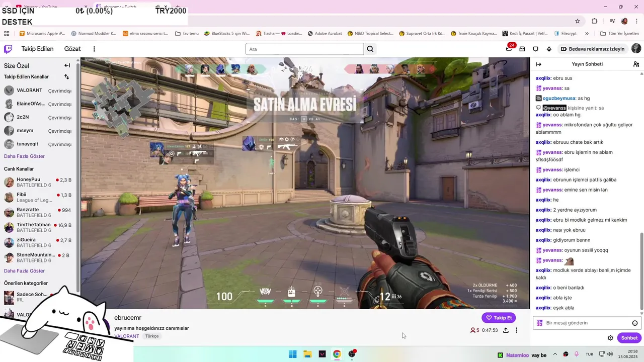644x362 pixels.
Task: Open Chrome apps grid on bookmarks bar
Action: click(7, 34)
